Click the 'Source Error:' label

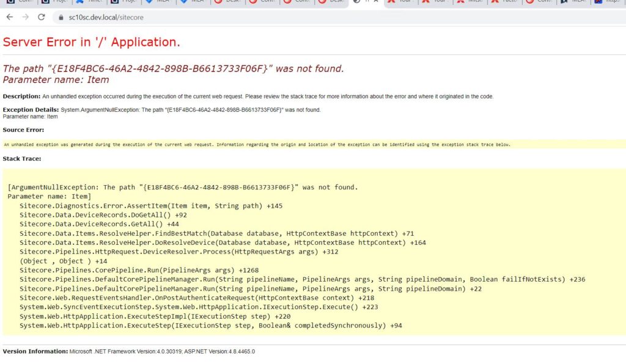click(24, 130)
